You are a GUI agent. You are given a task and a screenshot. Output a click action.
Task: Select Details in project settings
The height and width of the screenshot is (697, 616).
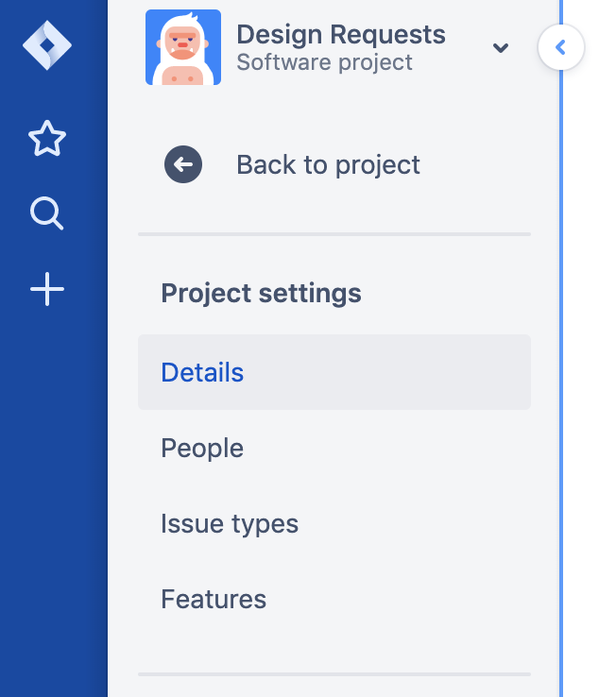[334, 372]
